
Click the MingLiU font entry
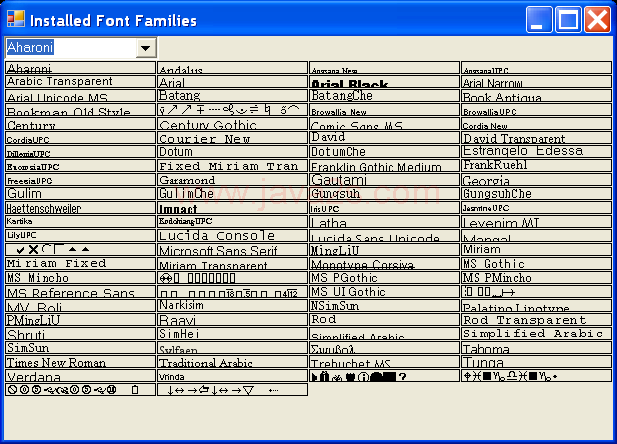point(384,250)
